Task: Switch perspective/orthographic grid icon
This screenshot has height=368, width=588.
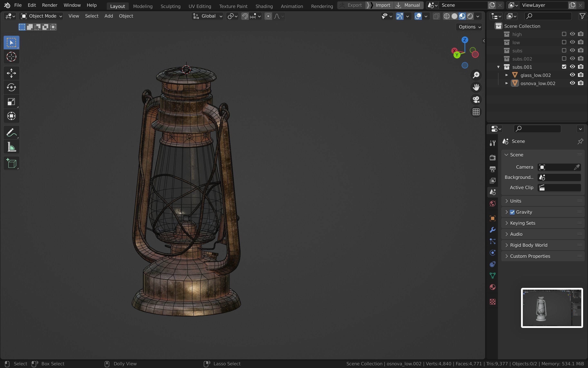Action: click(476, 112)
